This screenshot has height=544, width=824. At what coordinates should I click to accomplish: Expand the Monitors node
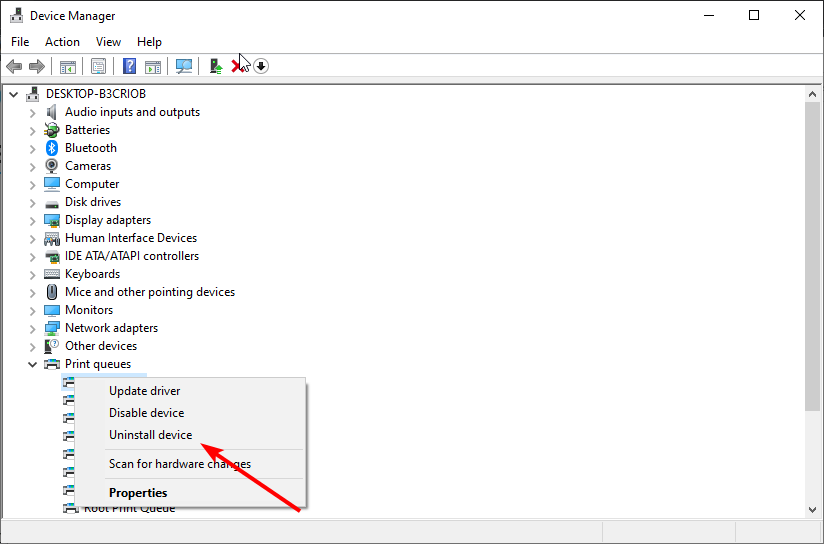pos(33,311)
